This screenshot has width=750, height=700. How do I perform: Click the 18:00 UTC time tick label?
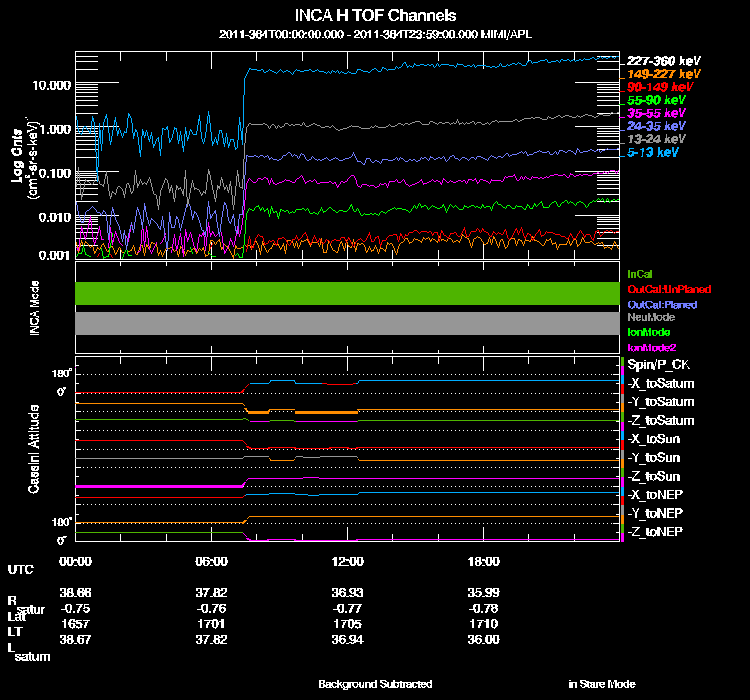pyautogui.click(x=483, y=561)
